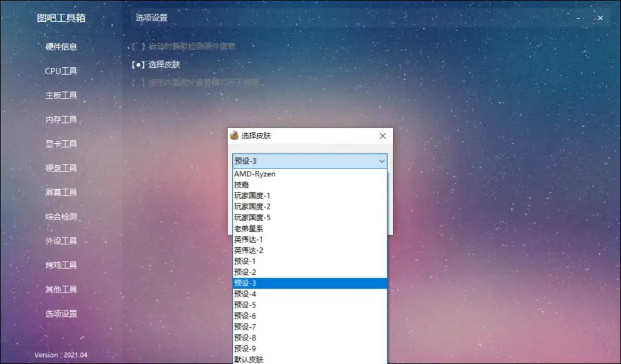Toggle the 选择皮肤 skin selection option
Image resolution: width=621 pixels, height=364 pixels.
click(156, 65)
